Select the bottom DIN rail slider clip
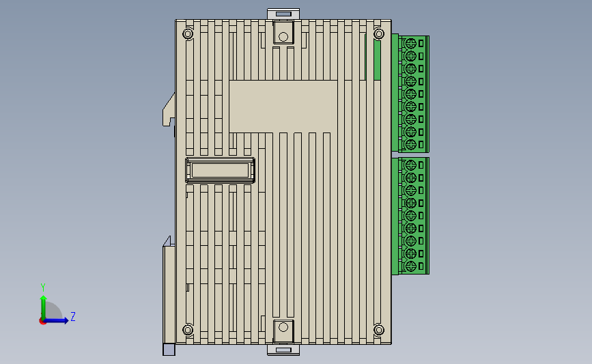The image size is (592, 364). 283,350
